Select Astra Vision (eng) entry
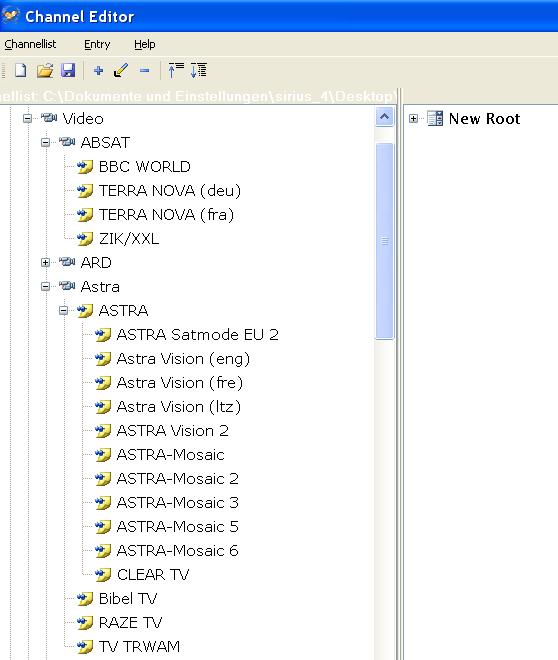The image size is (558, 660). [183, 359]
